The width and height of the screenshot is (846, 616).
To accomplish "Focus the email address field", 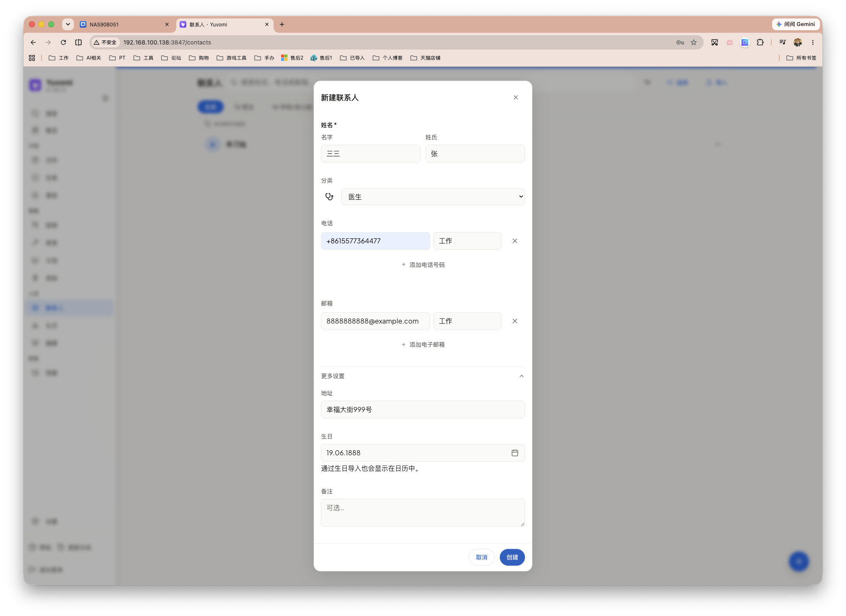I will (375, 321).
